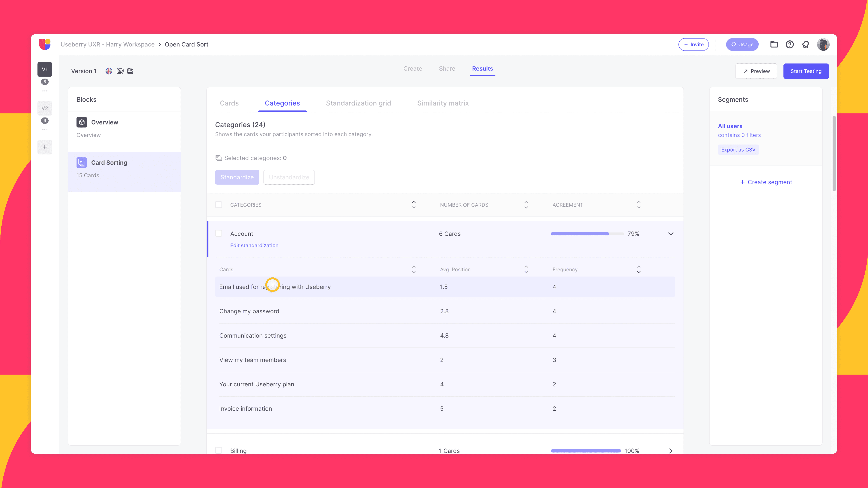This screenshot has width=868, height=488.
Task: Add a new version with the plus button
Action: tap(45, 147)
